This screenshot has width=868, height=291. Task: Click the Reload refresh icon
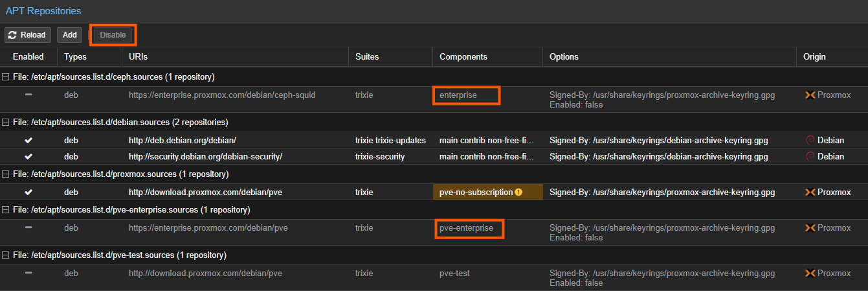pos(13,35)
